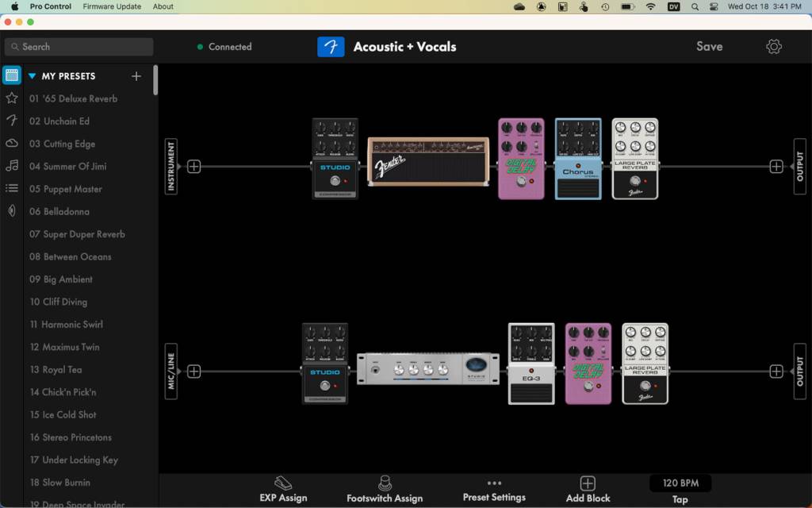
Task: Insert block at Instrument input plus
Action: (x=194, y=167)
